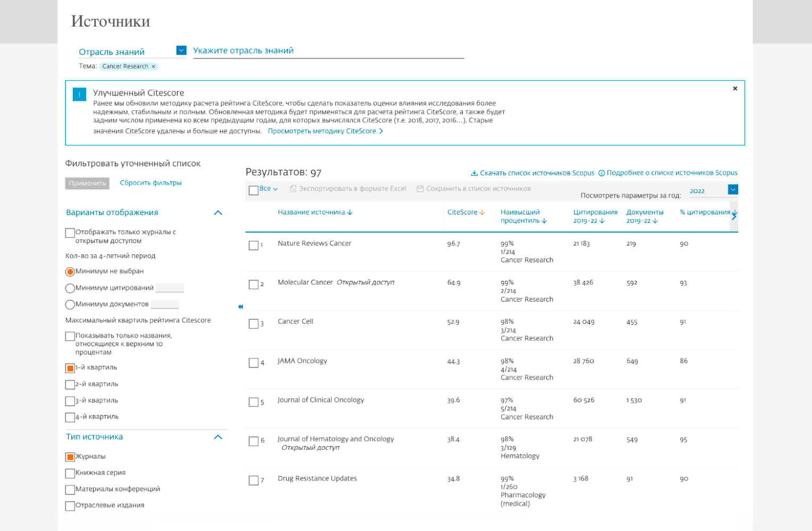Uncheck the 1-й квартиль checkbox

[70, 368]
